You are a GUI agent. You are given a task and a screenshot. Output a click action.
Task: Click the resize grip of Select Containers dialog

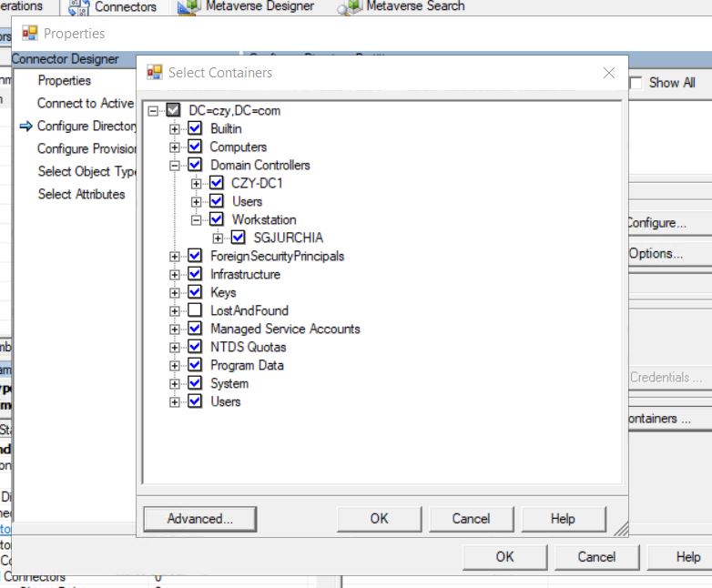pos(621,529)
